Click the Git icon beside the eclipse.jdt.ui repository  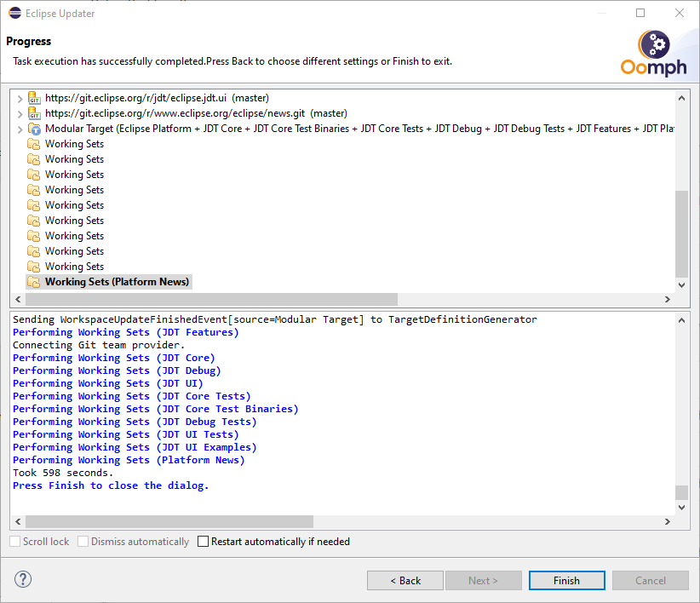coord(34,98)
